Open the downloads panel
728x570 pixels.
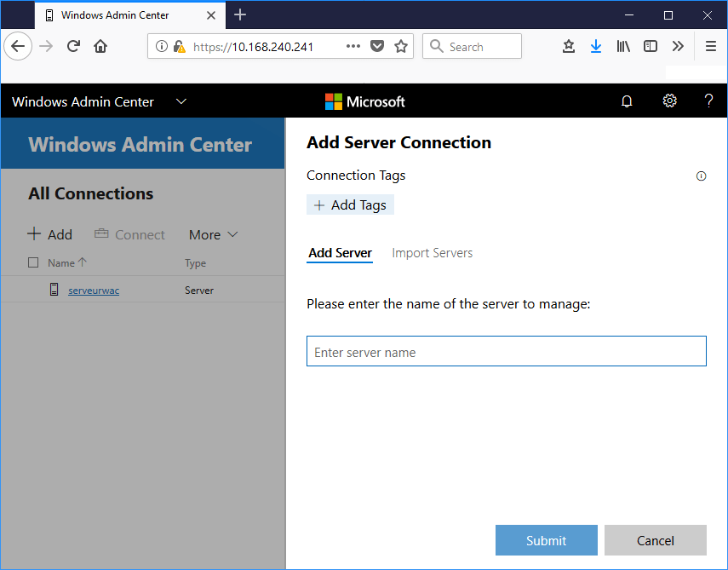click(x=596, y=46)
